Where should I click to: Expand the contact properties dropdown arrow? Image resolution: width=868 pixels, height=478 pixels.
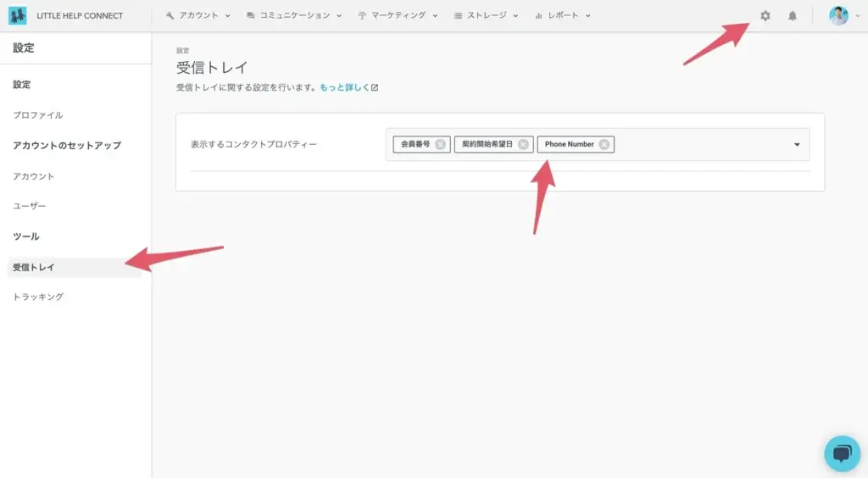coord(797,144)
